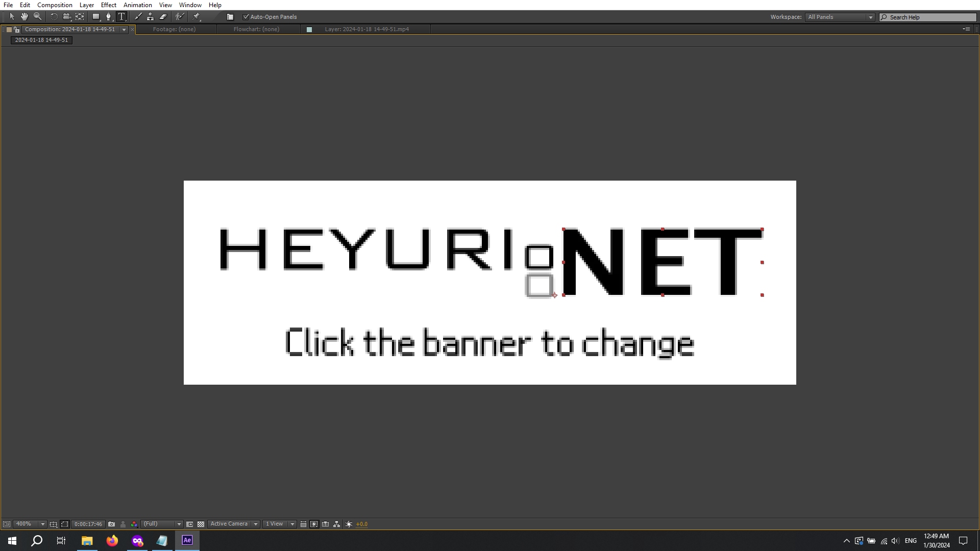Click the 0:00:17:46 current time button

88,524
